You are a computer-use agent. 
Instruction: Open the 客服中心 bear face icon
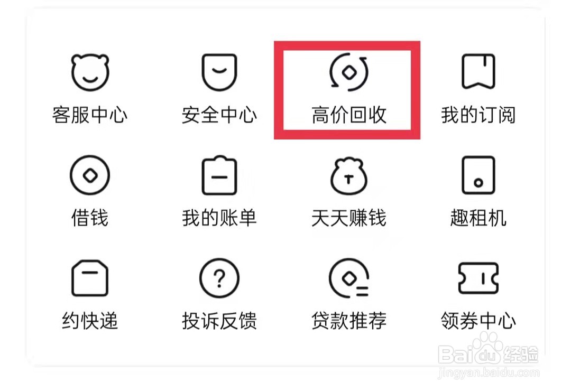tap(90, 72)
